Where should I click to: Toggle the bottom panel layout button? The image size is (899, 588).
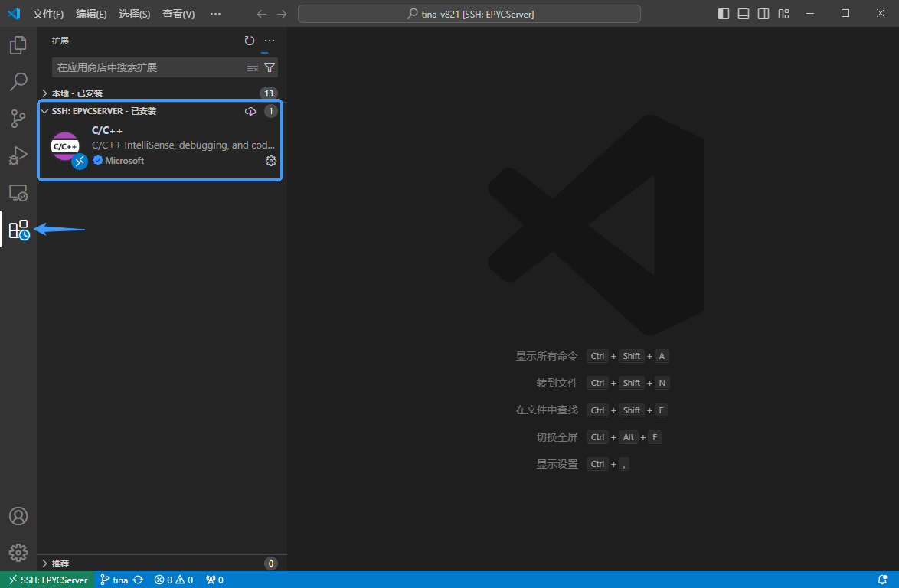(x=744, y=14)
